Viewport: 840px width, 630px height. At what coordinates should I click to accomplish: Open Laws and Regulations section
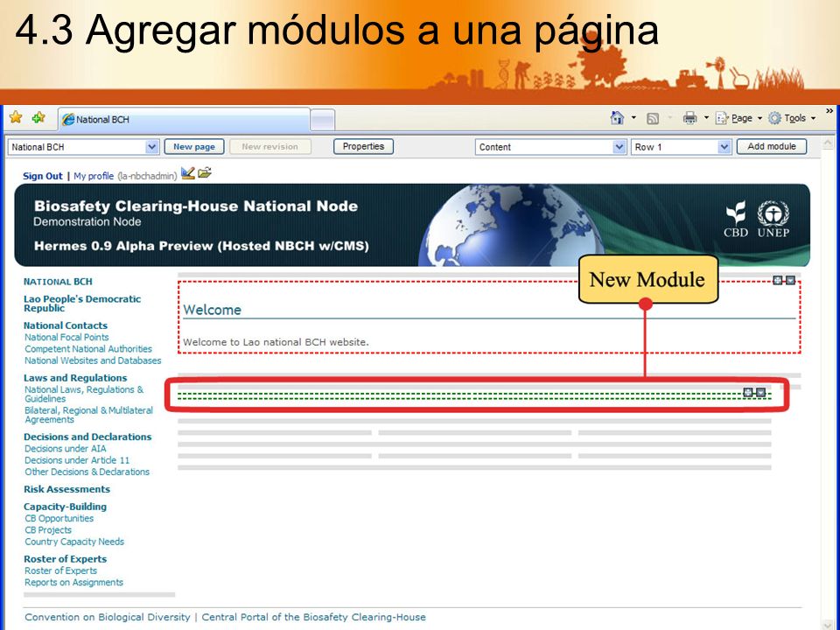click(75, 378)
